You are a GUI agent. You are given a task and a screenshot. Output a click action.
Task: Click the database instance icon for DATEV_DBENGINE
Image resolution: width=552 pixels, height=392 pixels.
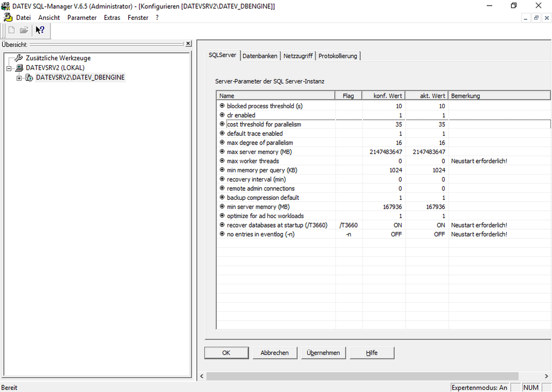point(29,77)
